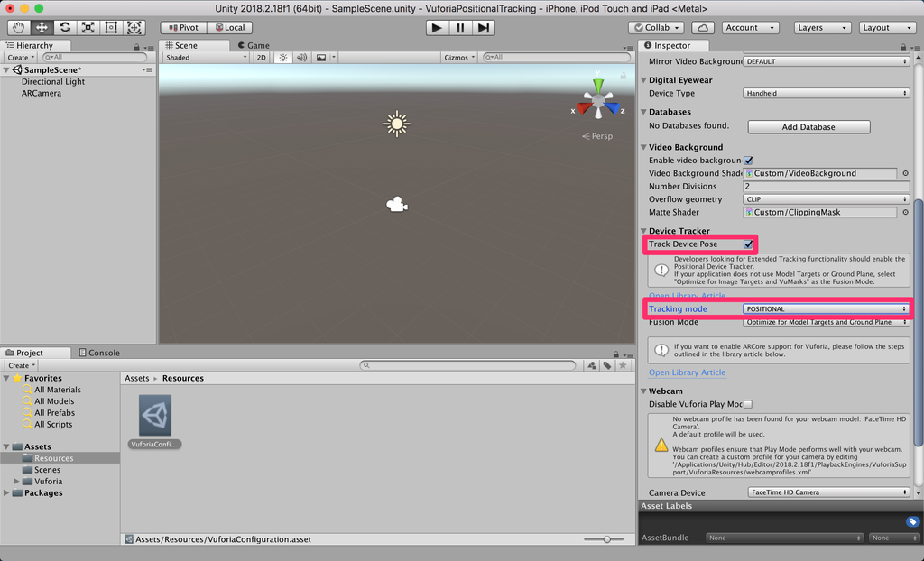Click the Directional Light sun gizmo
Screen dimensions: 924x561
click(397, 124)
